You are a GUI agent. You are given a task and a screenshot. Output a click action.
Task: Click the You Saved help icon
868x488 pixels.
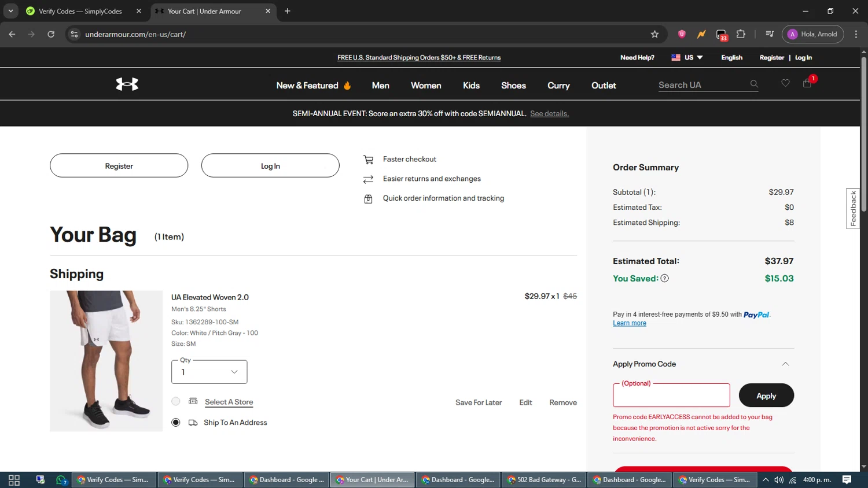click(664, 279)
